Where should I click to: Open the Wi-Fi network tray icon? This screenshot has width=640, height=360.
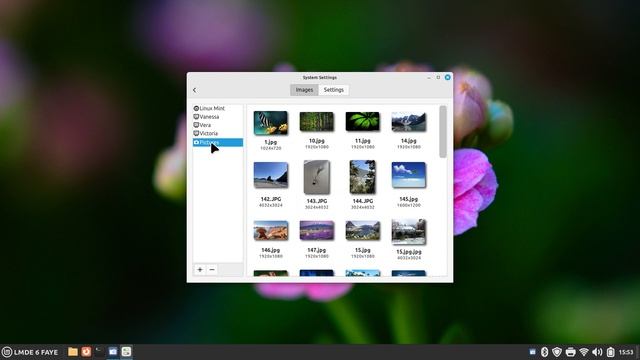point(584,352)
